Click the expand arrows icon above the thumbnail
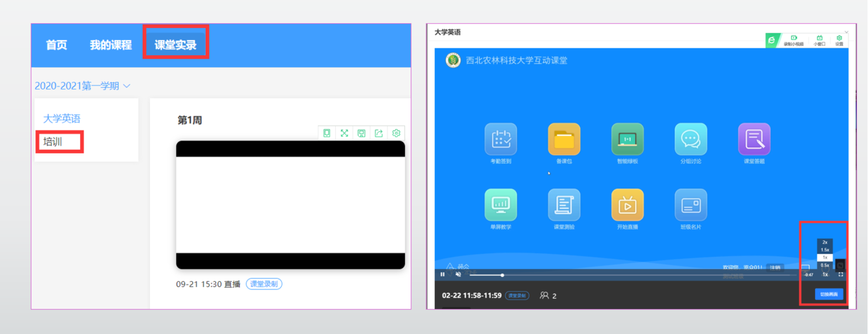The width and height of the screenshot is (868, 334). click(x=344, y=133)
